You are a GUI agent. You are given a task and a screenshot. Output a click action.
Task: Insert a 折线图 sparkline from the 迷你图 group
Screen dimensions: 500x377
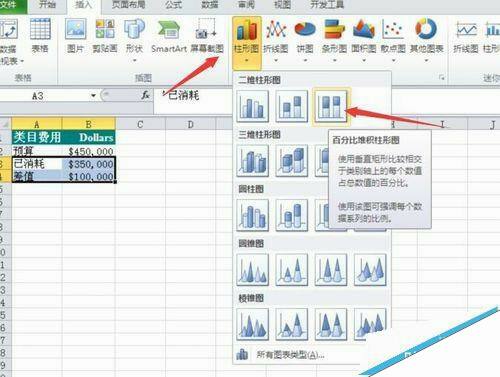point(466,36)
